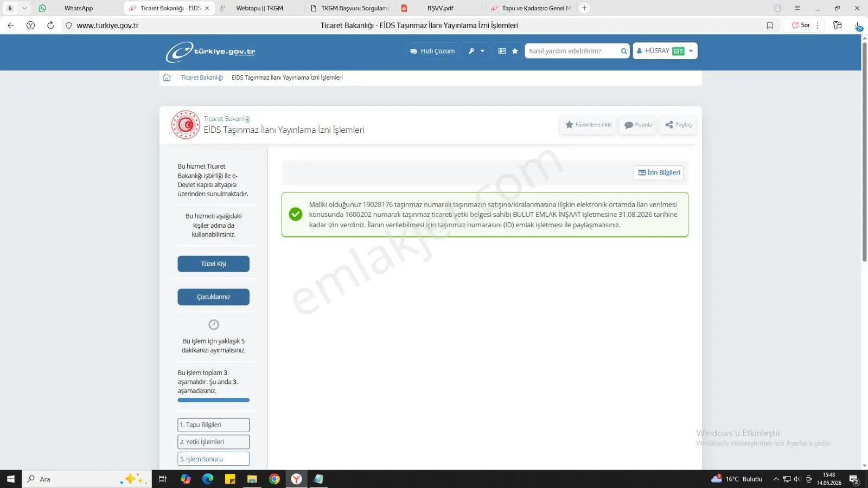Open the browser hamburger menu icon
The image size is (868, 488).
pyautogui.click(x=797, y=8)
